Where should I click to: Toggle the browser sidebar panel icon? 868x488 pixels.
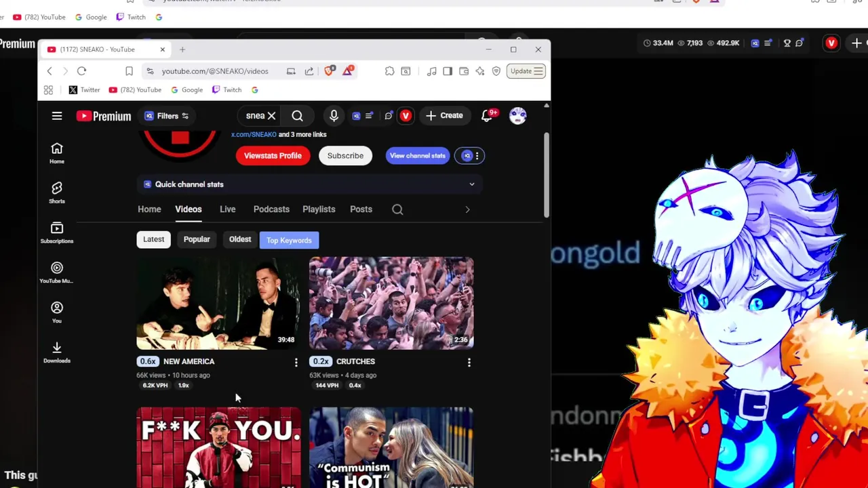coord(448,71)
